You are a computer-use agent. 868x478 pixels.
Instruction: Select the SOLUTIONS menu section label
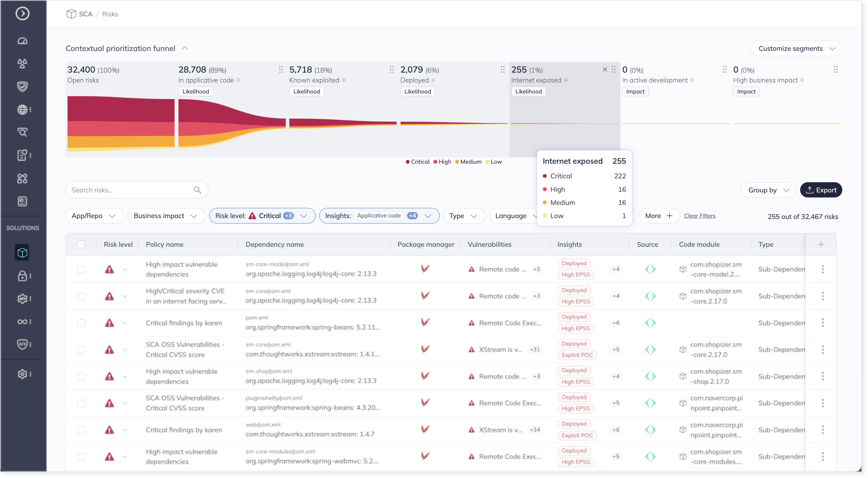coord(22,227)
